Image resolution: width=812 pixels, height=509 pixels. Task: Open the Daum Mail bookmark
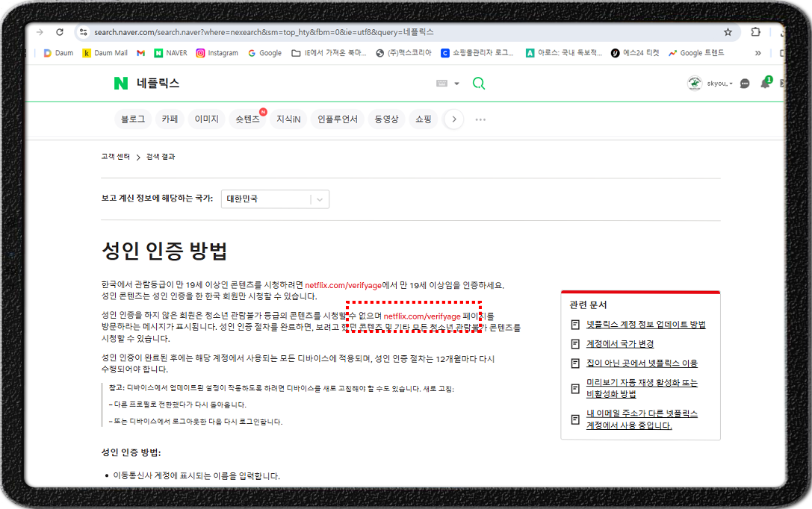click(x=105, y=53)
